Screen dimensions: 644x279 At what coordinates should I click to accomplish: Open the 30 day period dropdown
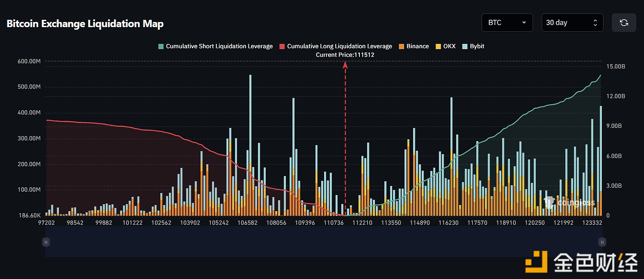point(572,23)
